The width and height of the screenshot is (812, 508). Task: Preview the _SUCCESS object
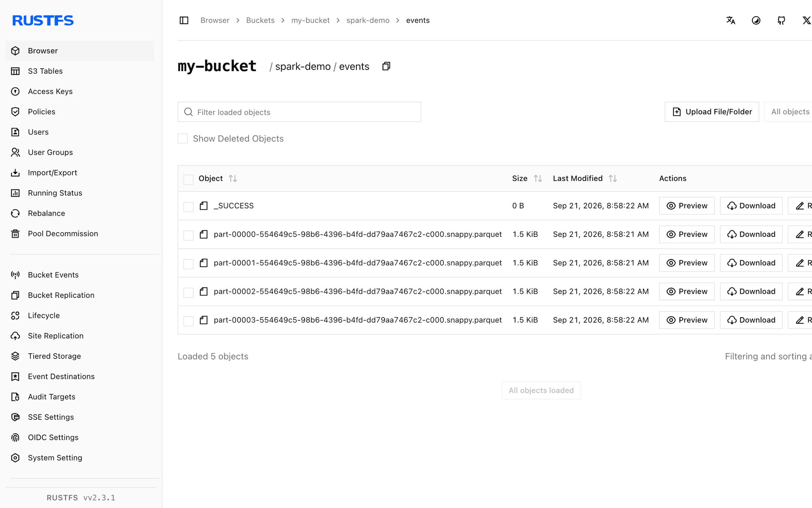(687, 206)
